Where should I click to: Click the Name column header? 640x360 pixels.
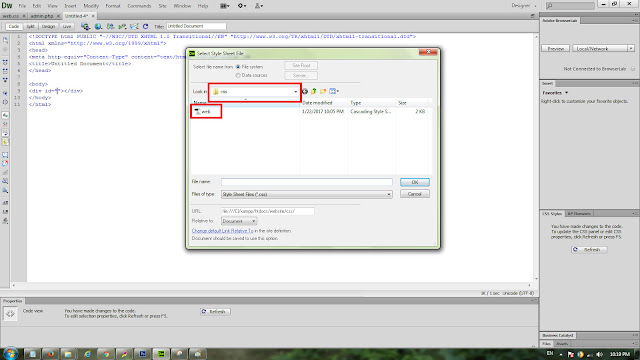point(245,103)
